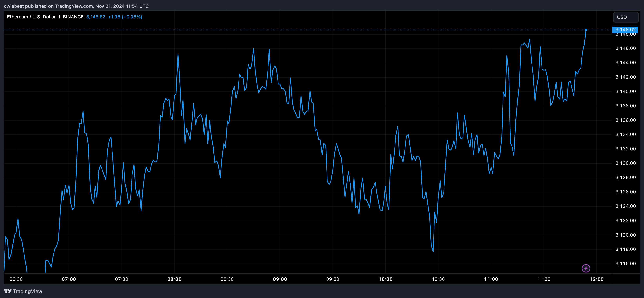The image size is (644, 298).
Task: Click the 10:30 time axis label
Action: point(438,279)
